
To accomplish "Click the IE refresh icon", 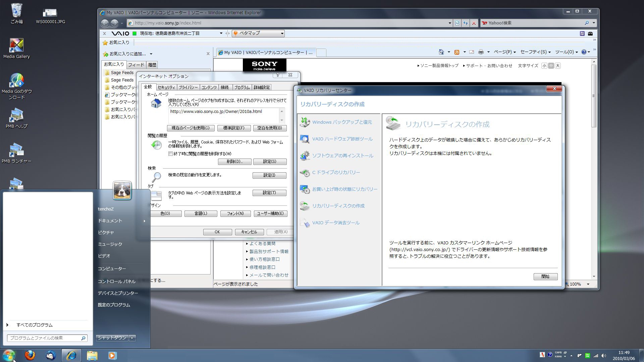I will tap(466, 23).
